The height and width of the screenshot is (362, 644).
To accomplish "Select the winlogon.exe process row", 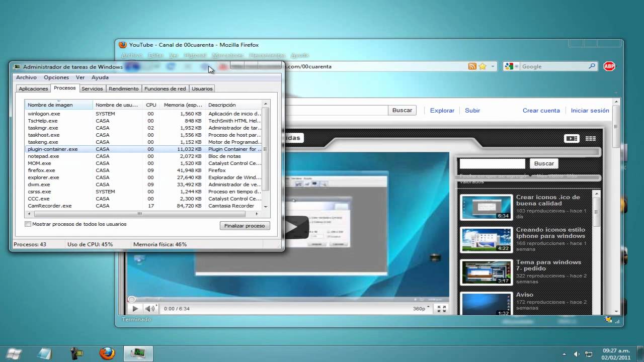I will (144, 114).
